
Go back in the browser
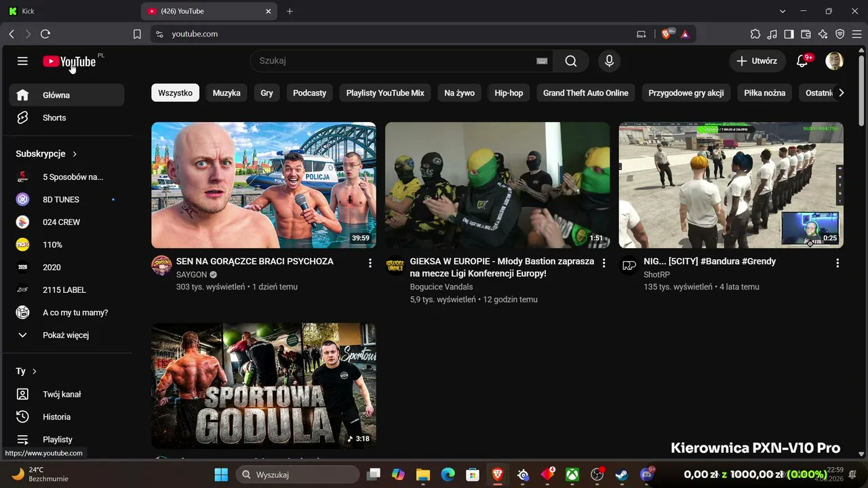[x=12, y=34]
